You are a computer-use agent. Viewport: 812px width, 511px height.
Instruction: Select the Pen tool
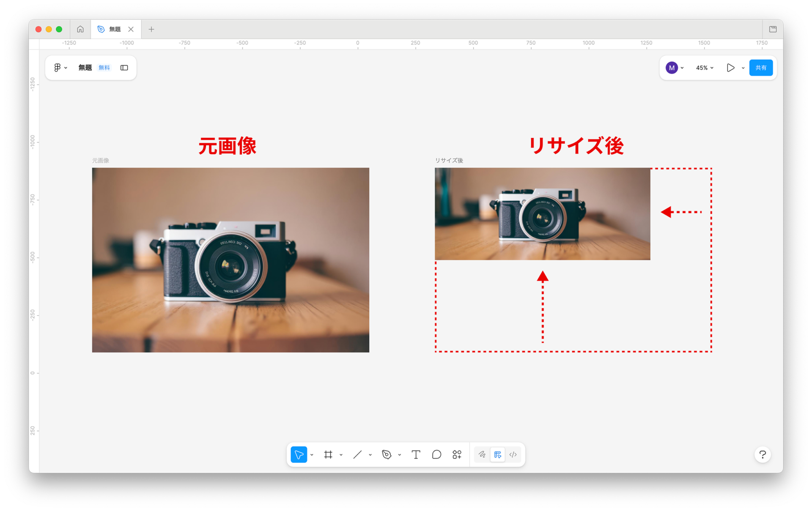point(387,454)
